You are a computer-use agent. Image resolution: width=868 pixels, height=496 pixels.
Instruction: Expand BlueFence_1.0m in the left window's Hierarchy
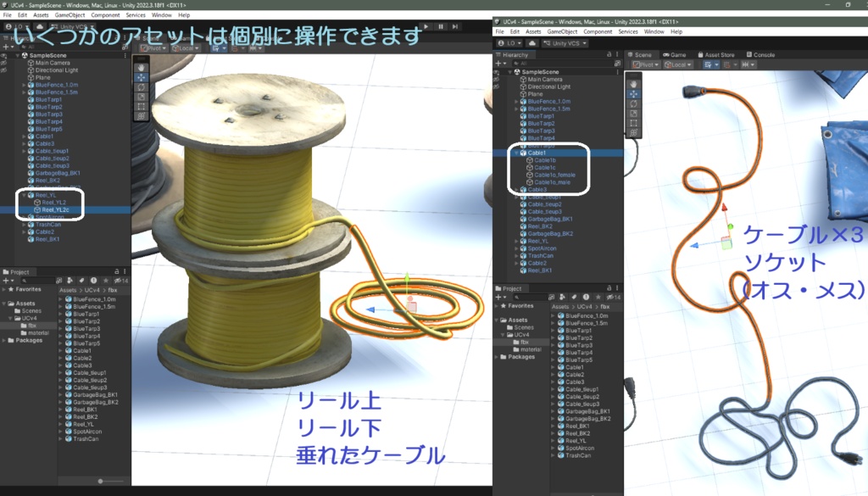click(x=24, y=86)
